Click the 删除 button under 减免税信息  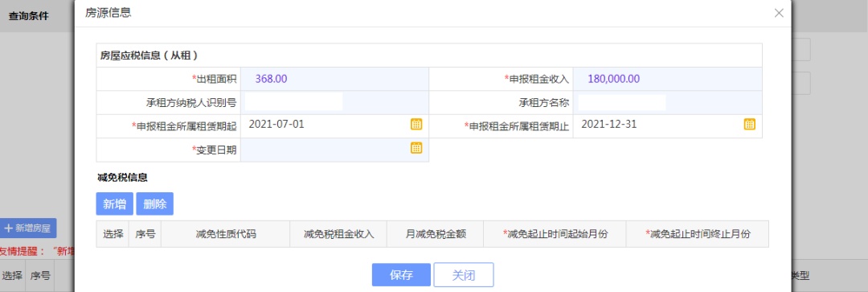click(x=154, y=204)
